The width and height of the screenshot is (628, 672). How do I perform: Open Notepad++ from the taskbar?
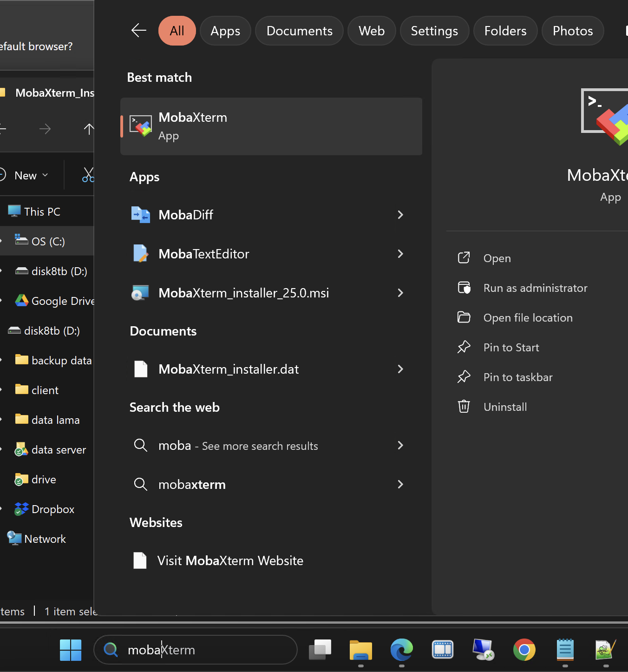pos(606,650)
